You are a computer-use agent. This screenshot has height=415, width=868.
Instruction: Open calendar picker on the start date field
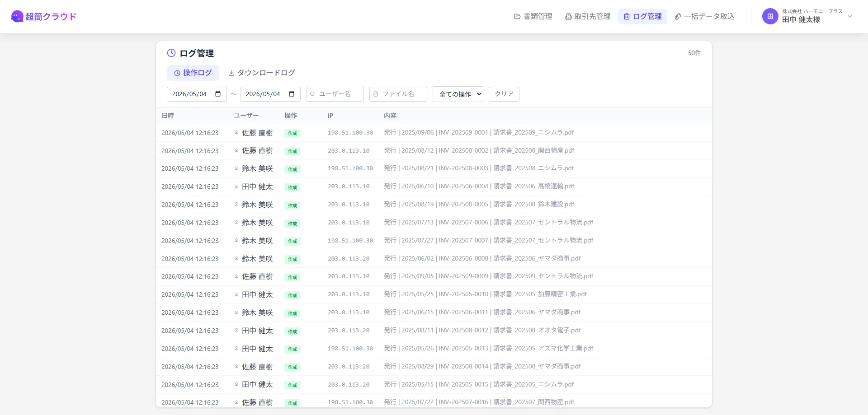click(218, 94)
